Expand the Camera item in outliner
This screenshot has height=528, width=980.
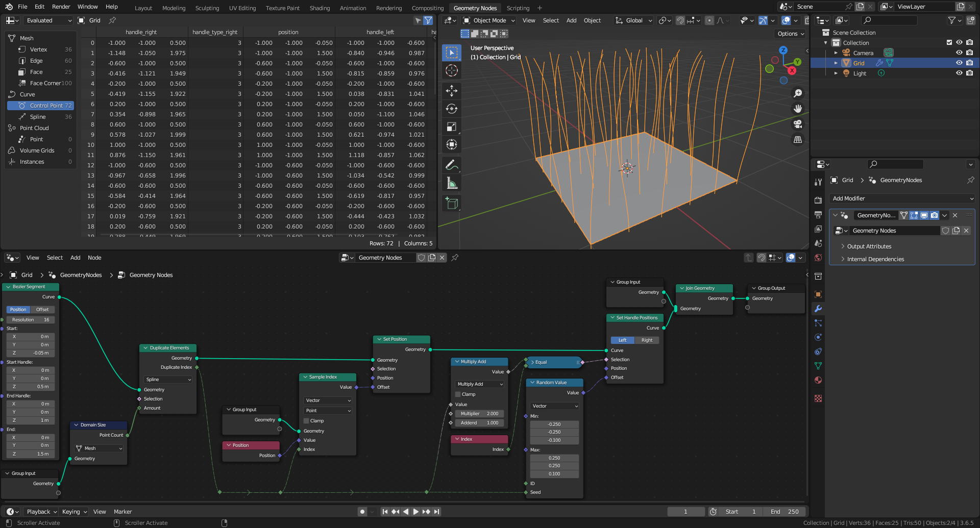[x=836, y=53]
